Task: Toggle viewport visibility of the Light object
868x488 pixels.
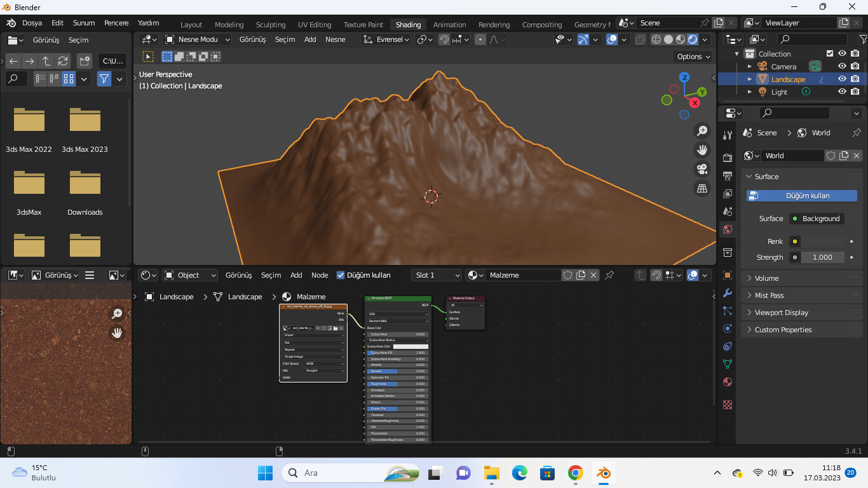Action: click(842, 92)
